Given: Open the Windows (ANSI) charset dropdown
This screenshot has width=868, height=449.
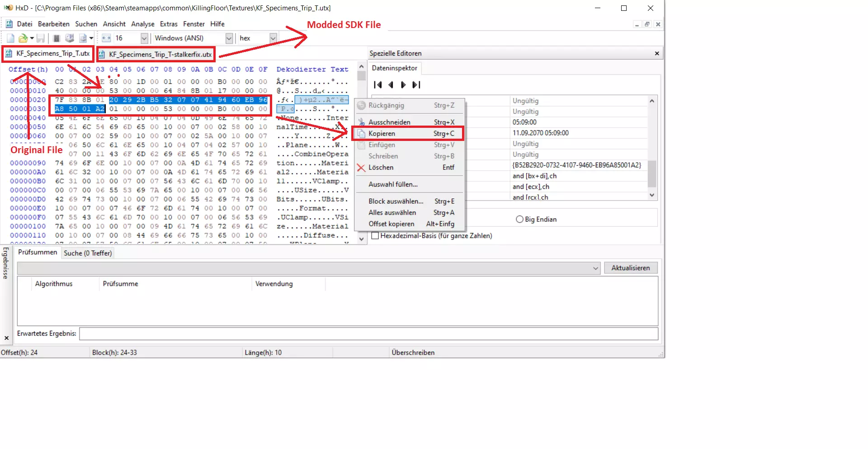Looking at the screenshot, I should pyautogui.click(x=229, y=38).
